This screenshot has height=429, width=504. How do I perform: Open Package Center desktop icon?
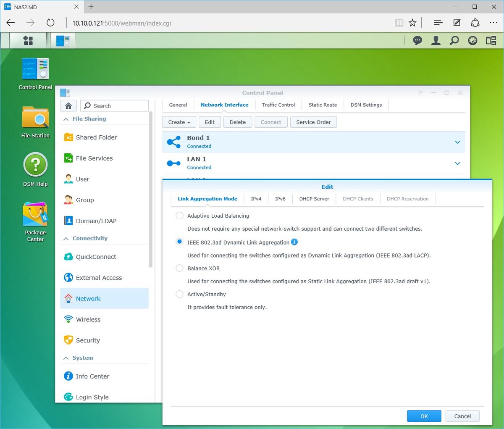[35, 221]
